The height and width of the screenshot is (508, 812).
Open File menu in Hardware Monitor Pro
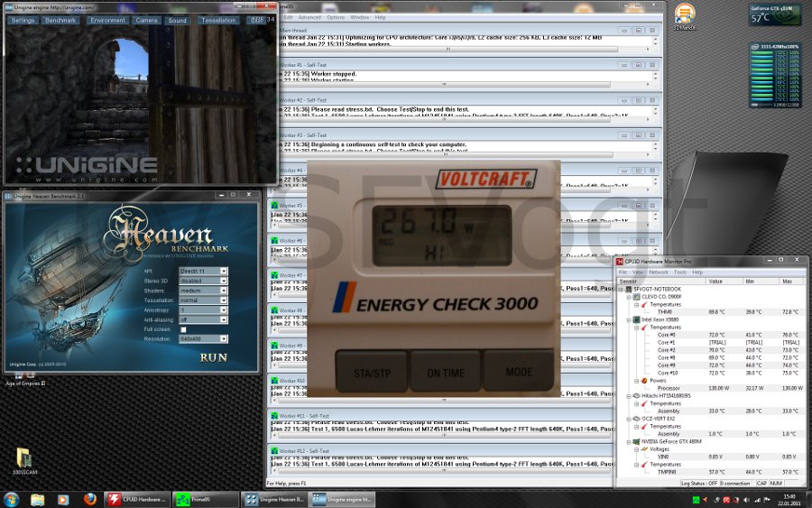tap(623, 272)
